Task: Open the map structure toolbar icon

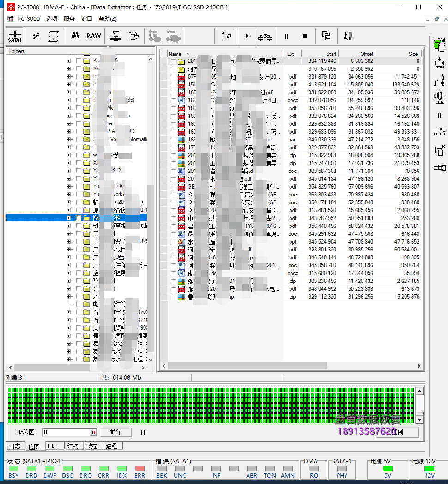Action: click(265, 37)
